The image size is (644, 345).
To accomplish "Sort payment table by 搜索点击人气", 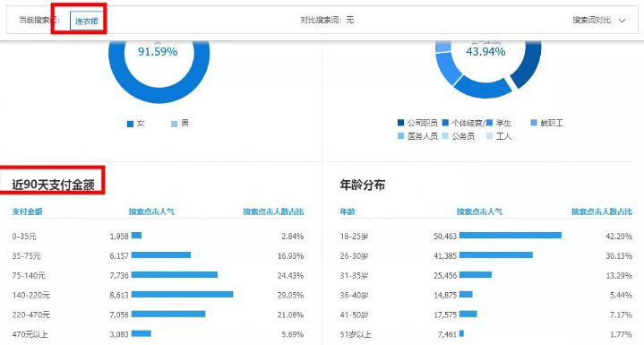I will click(151, 211).
